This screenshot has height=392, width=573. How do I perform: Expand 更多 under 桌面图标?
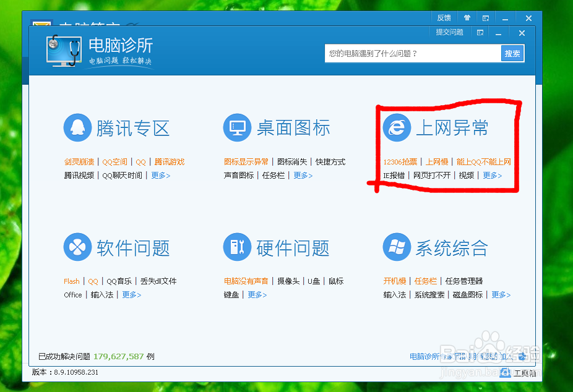pyautogui.click(x=303, y=176)
